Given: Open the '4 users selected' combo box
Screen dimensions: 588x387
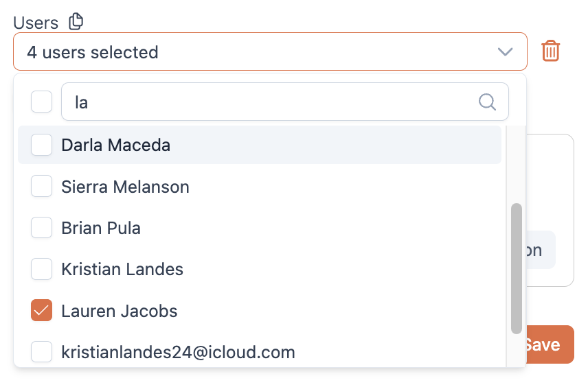Looking at the screenshot, I should 270,51.
